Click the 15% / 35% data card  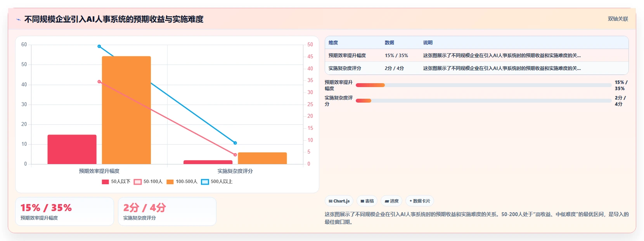64,211
